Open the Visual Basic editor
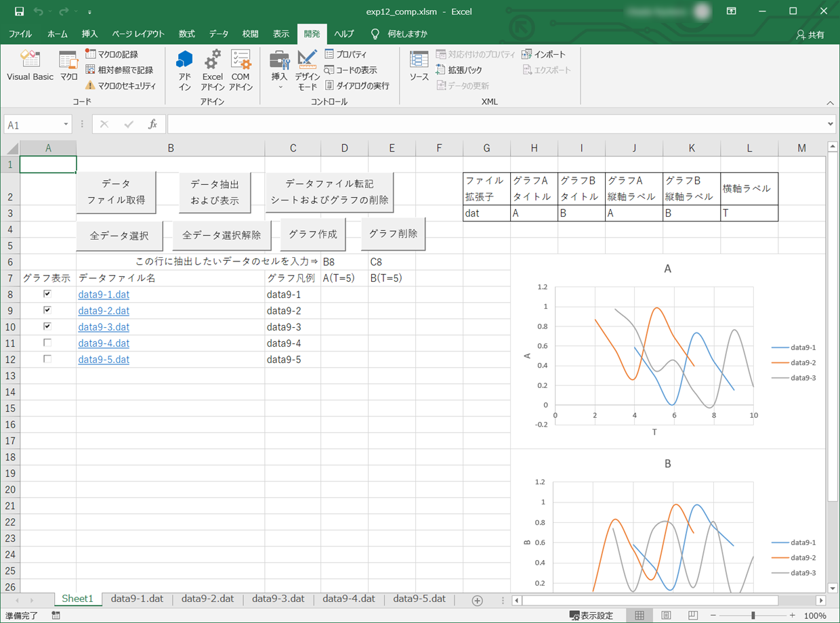Image resolution: width=840 pixels, height=623 pixels. pos(30,66)
